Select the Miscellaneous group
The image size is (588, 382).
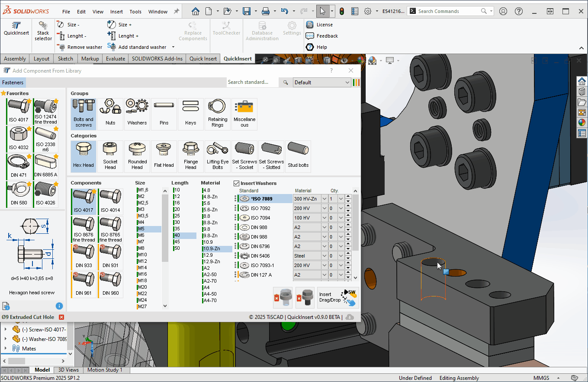click(244, 114)
